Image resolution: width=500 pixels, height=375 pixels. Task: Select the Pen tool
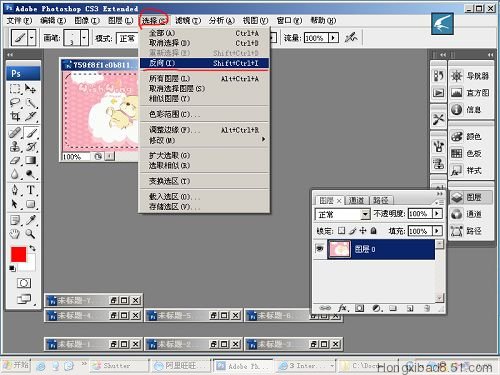[x=15, y=190]
